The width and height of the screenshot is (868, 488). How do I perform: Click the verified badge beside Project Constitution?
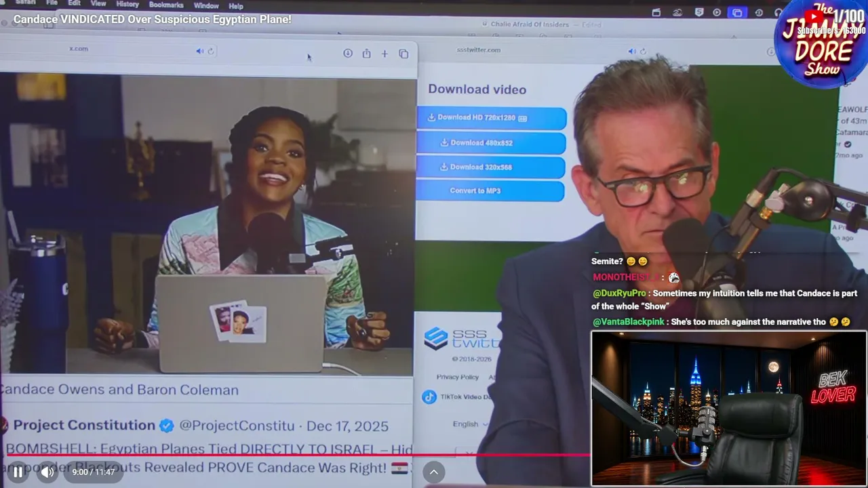(x=166, y=426)
